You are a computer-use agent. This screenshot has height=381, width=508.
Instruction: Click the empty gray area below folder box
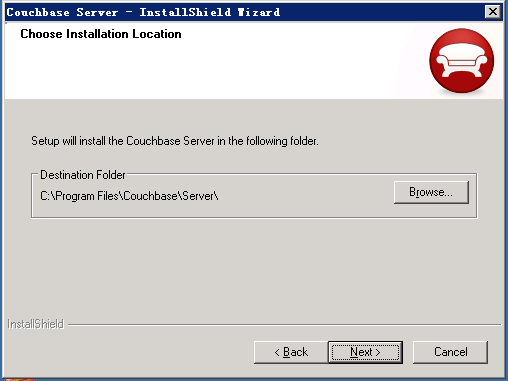(254, 267)
